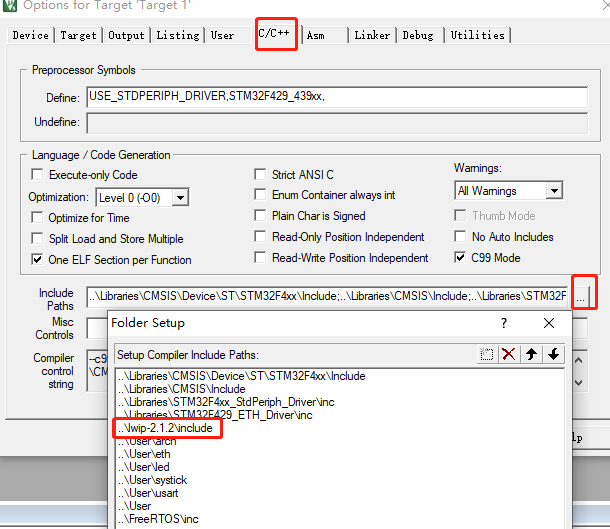Click compiler control string scroll up arrow
This screenshot has width=610, height=529.
point(578,361)
